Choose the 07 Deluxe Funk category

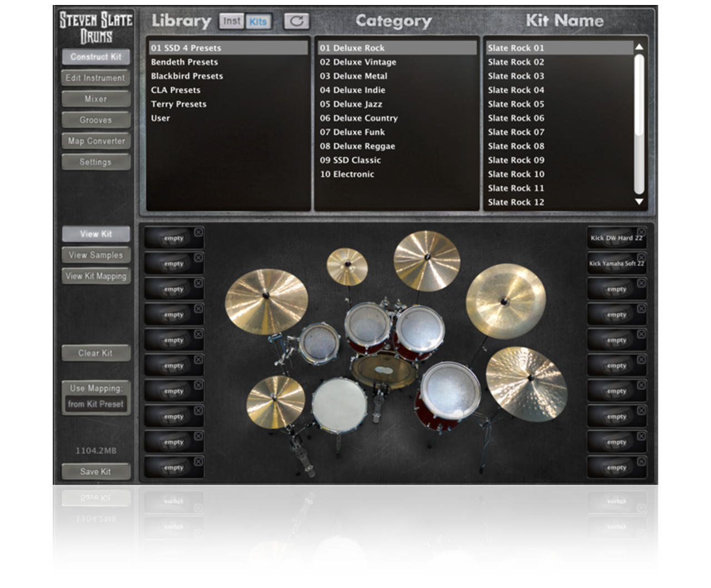tap(397, 132)
